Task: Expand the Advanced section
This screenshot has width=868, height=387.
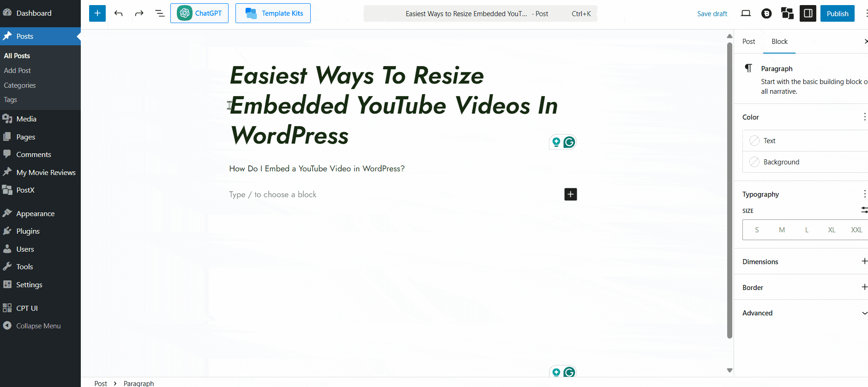Action: point(802,313)
